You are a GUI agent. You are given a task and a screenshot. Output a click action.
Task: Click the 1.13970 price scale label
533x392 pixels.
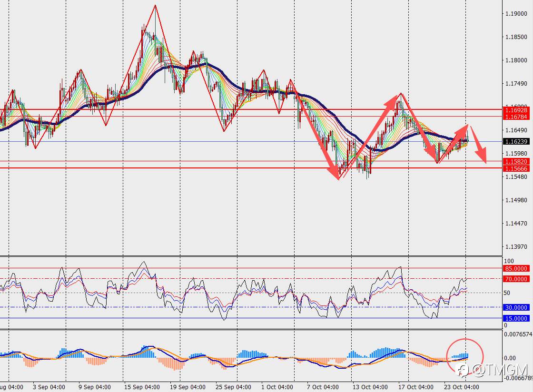[516, 246]
